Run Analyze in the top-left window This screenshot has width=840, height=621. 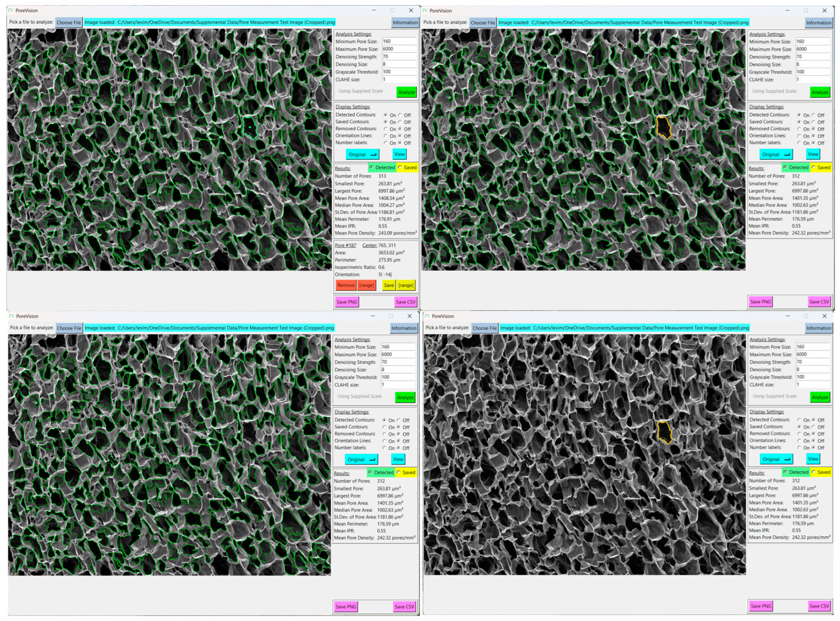coord(406,92)
